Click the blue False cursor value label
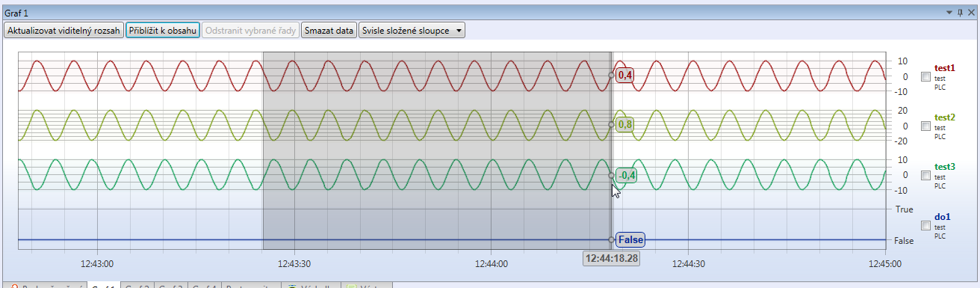 [630, 239]
